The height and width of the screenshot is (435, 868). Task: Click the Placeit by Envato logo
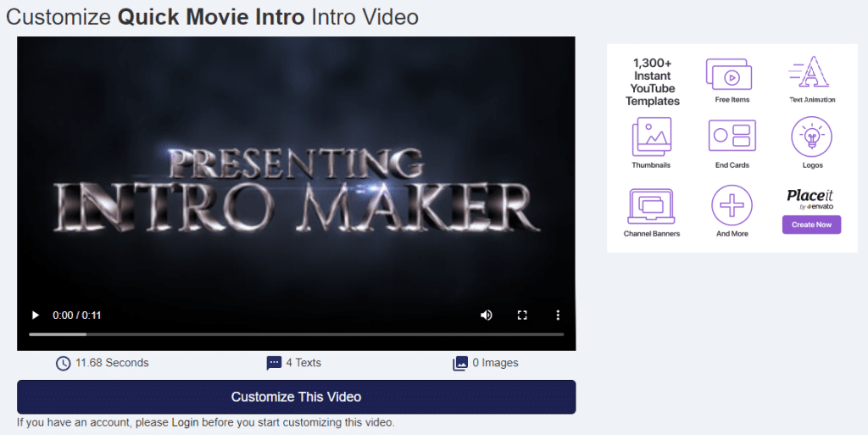pyautogui.click(x=811, y=198)
